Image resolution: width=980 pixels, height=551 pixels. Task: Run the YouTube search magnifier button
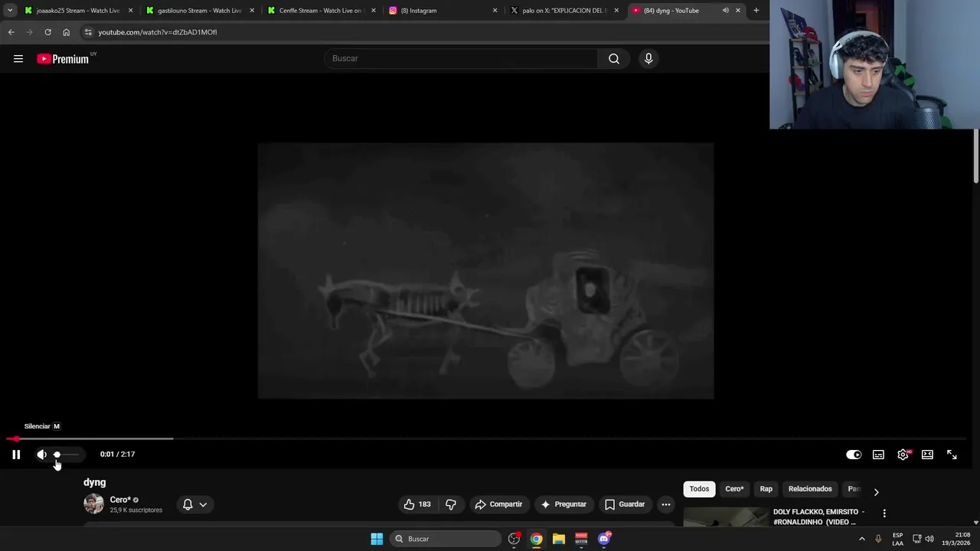tap(614, 58)
